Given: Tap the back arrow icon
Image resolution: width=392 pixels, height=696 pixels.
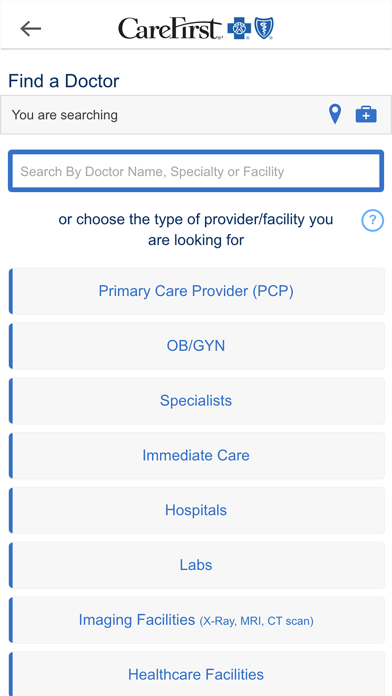Looking at the screenshot, I should pyautogui.click(x=31, y=28).
